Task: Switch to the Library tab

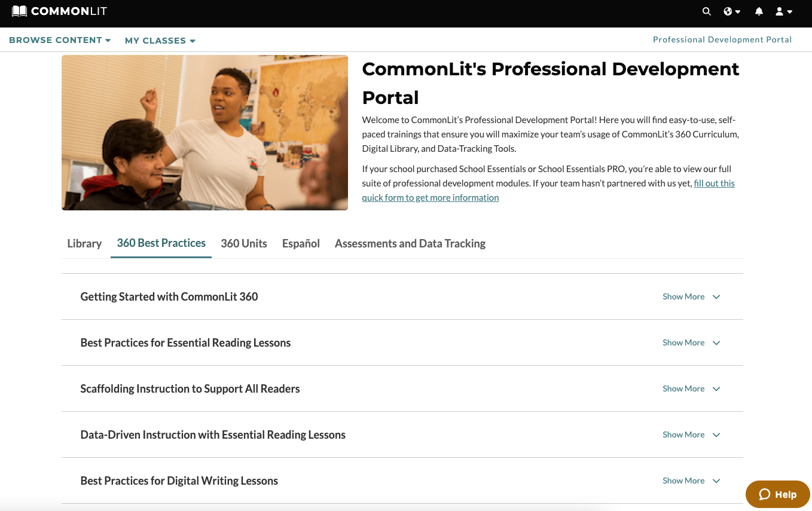Action: 84,243
